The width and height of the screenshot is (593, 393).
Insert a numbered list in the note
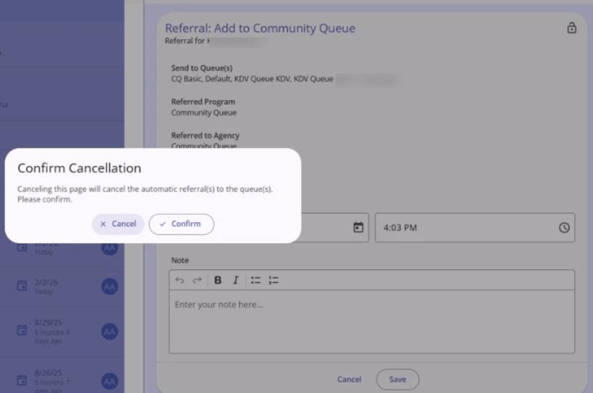click(x=273, y=280)
